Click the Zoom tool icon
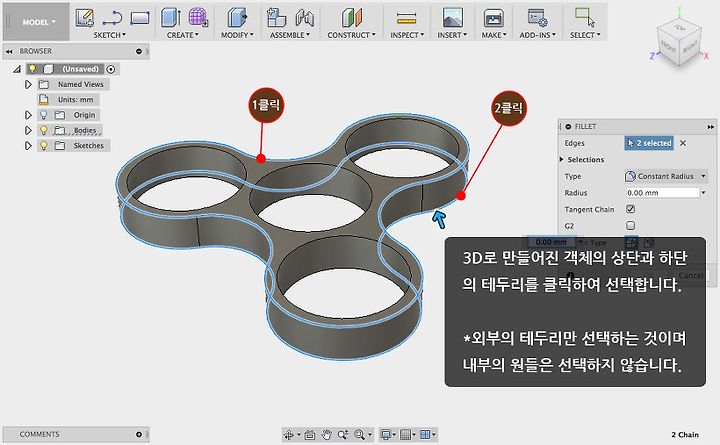 click(343, 434)
